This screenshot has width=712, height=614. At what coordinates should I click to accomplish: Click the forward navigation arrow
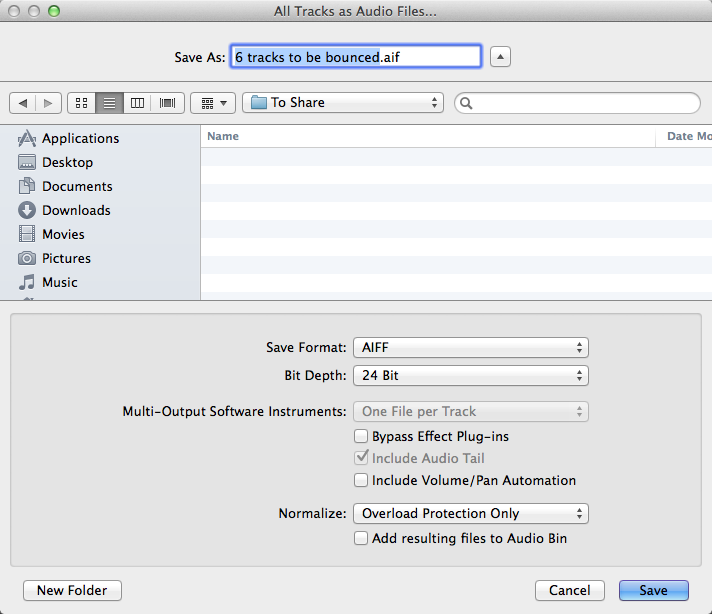(x=49, y=103)
